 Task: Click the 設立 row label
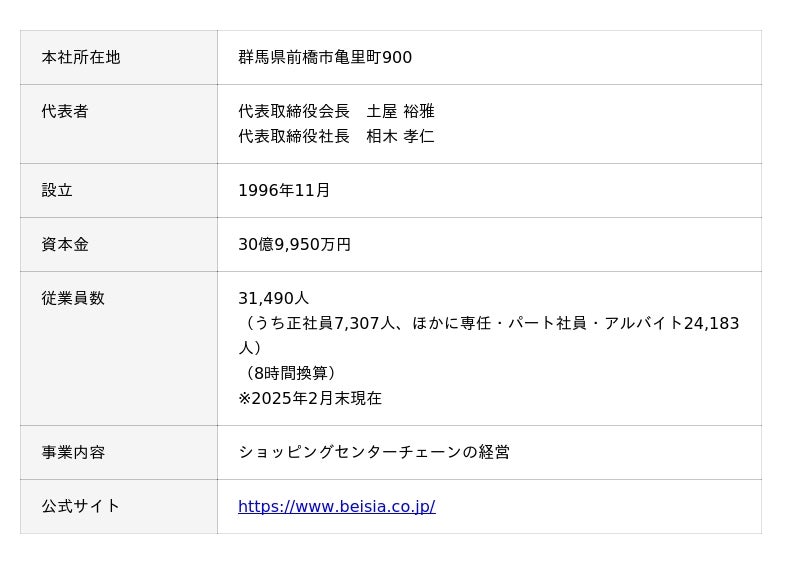[x=57, y=190]
